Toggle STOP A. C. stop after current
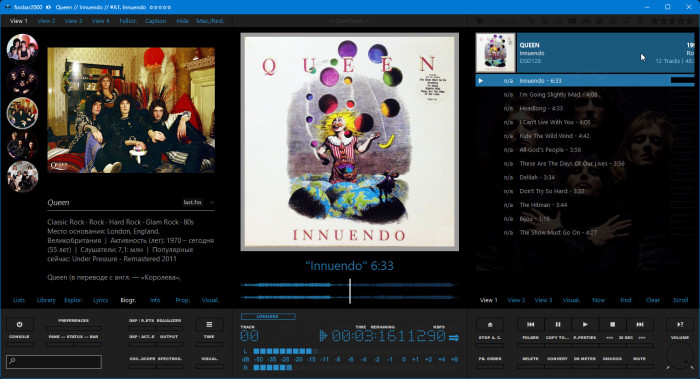 coord(490,337)
